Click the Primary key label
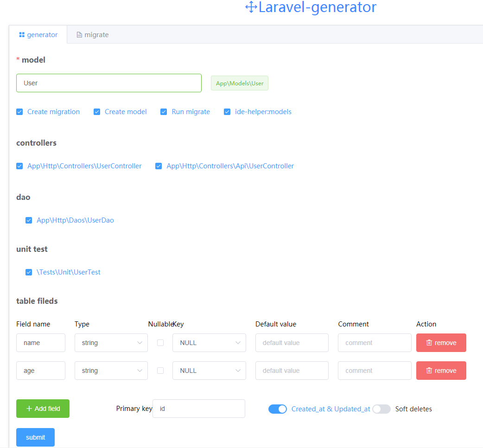The image size is (483, 448). point(134,409)
